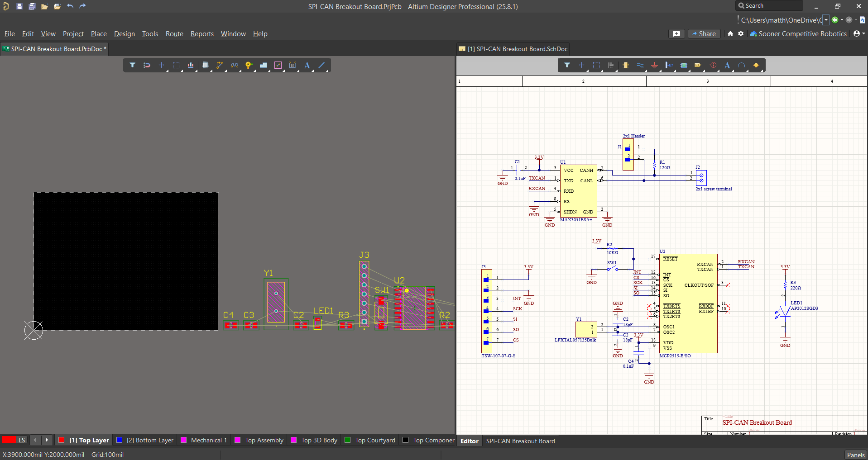Open the Design menu
The image size is (868, 460).
pos(125,34)
